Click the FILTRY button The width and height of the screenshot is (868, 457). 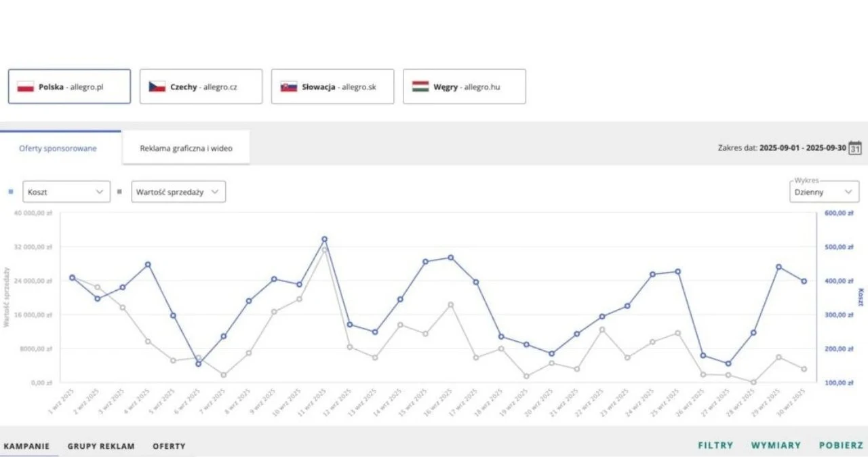point(715,445)
